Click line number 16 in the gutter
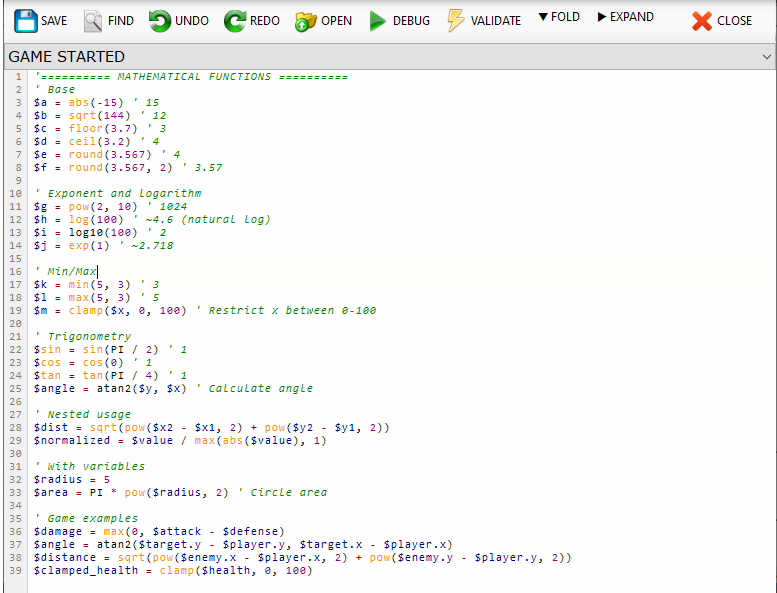This screenshot has height=593, width=777. point(18,271)
